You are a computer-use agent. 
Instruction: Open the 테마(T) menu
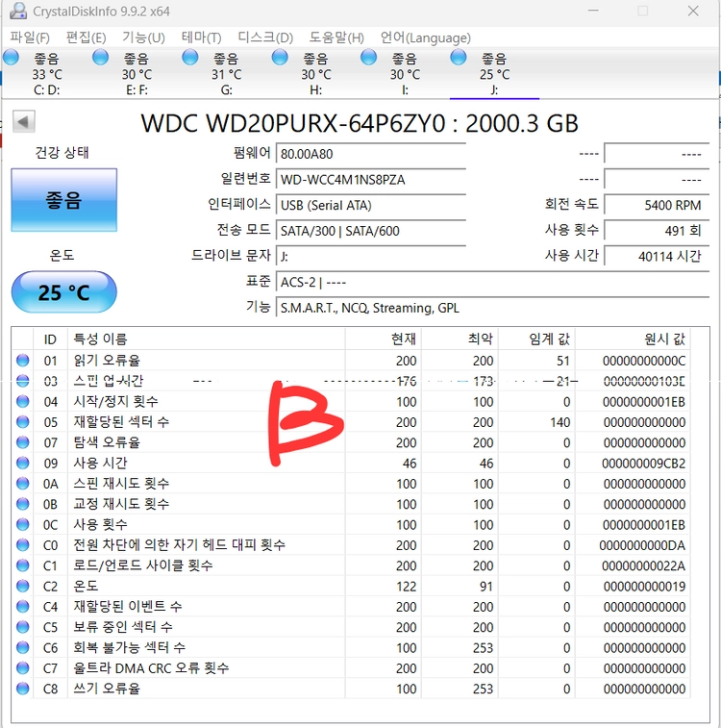click(201, 38)
